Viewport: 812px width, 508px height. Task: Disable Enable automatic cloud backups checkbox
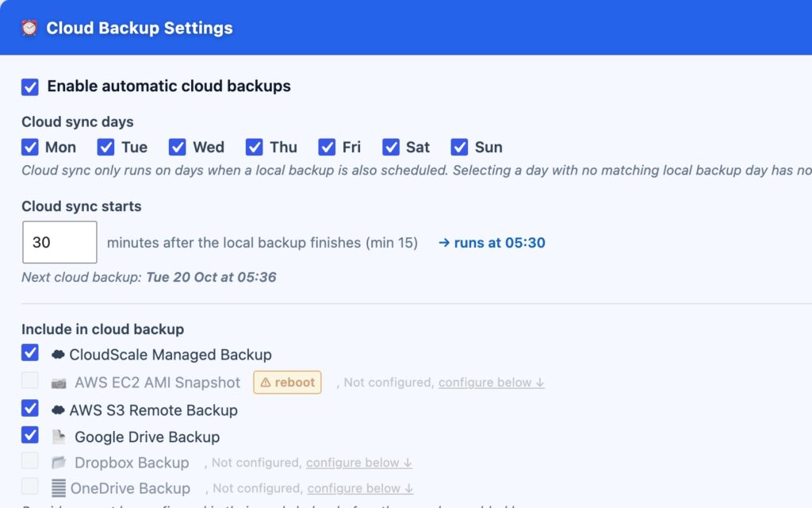(30, 87)
